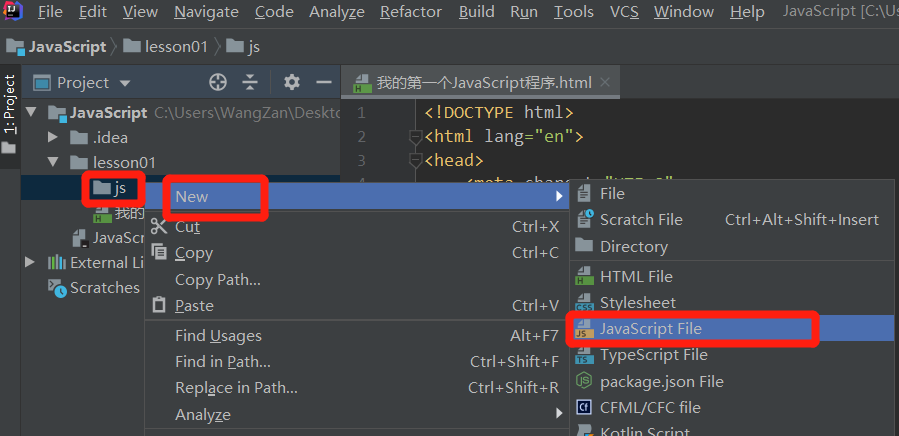Select JavaScript File in New submenu

point(732,329)
